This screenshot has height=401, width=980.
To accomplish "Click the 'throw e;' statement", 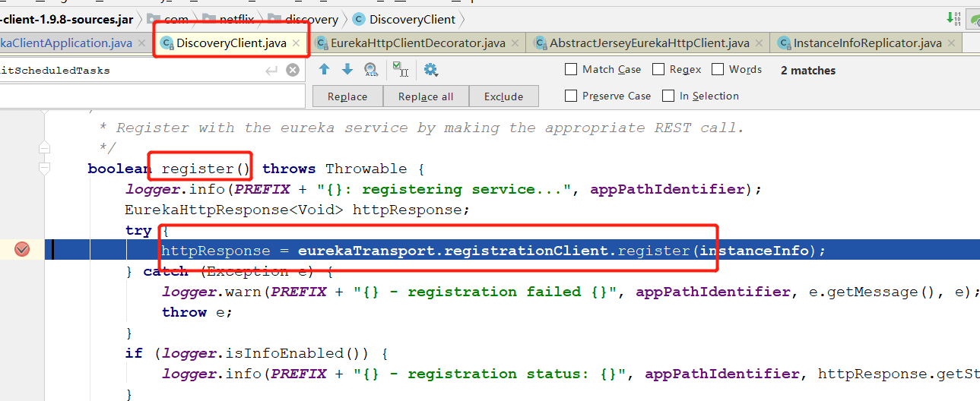I will click(197, 312).
